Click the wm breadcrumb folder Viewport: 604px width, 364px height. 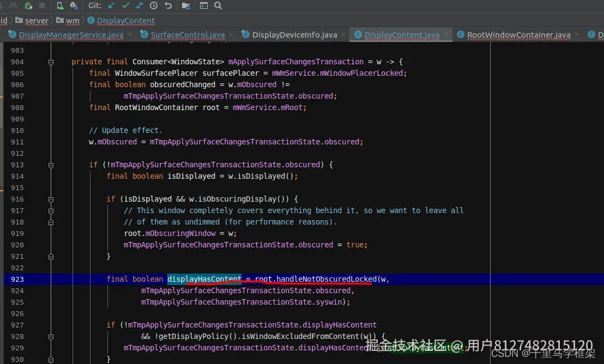[68, 20]
